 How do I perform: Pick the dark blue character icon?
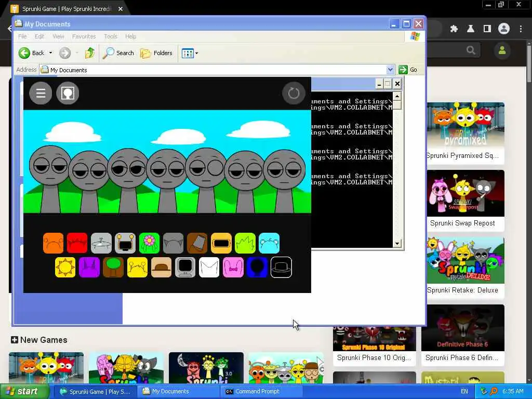tap(257, 268)
